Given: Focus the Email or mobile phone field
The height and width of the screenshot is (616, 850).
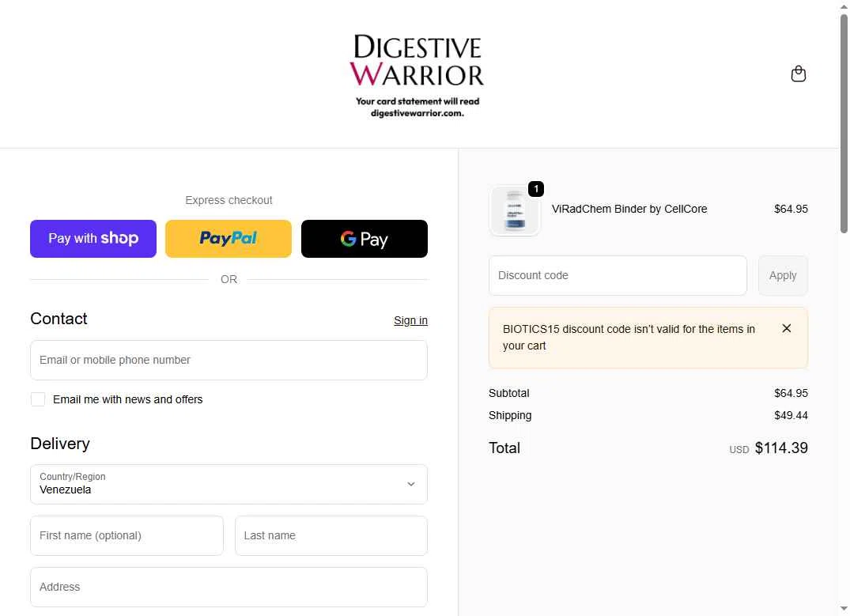Looking at the screenshot, I should 229,360.
